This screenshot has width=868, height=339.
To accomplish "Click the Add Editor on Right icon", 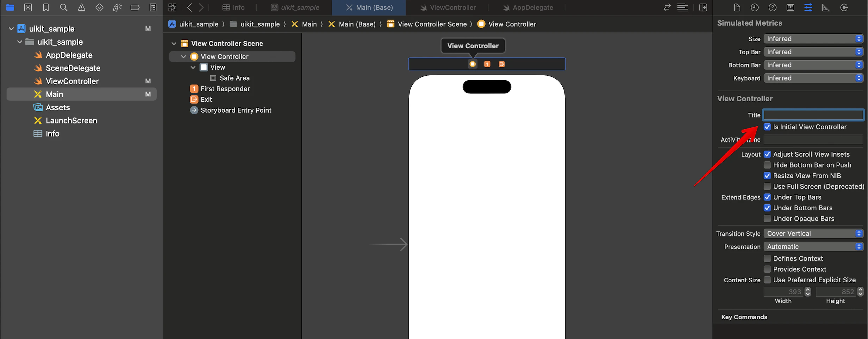I will tap(703, 7).
